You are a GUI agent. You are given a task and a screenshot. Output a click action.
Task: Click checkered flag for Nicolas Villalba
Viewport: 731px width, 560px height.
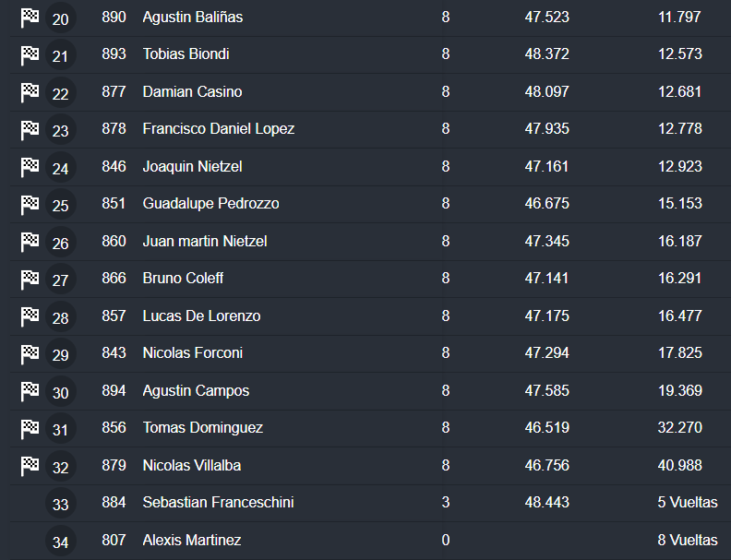point(30,465)
